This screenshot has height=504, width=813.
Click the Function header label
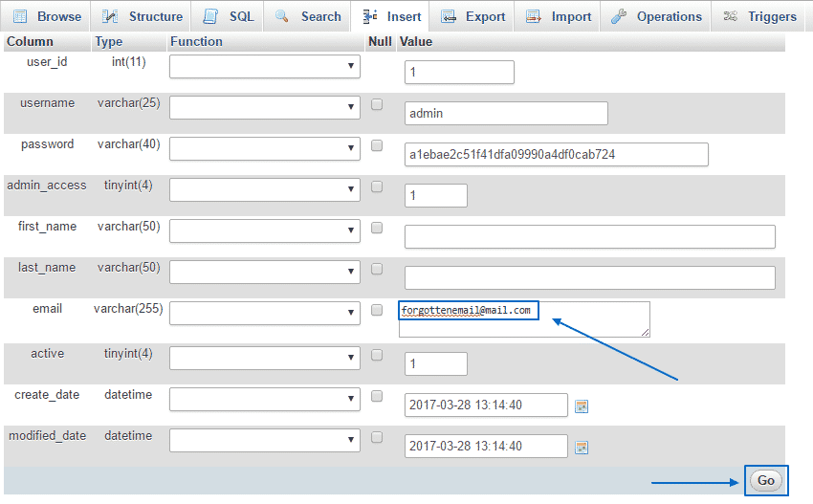(196, 41)
